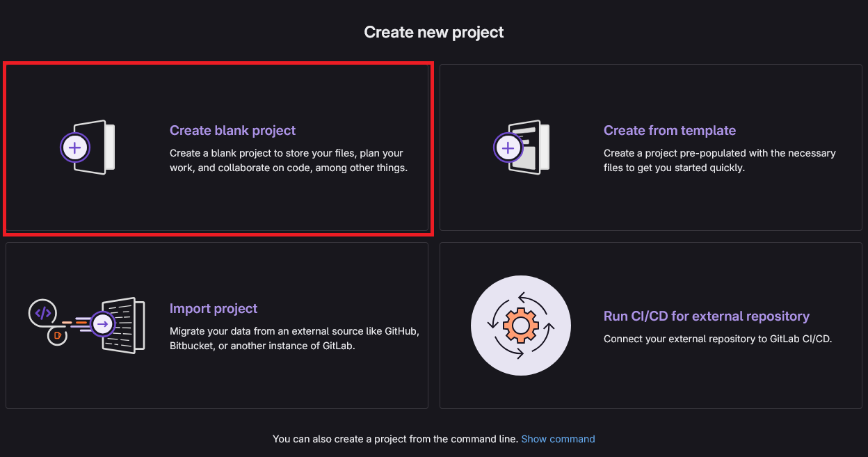
Task: Click the template card's pre-populated description
Action: [719, 161]
